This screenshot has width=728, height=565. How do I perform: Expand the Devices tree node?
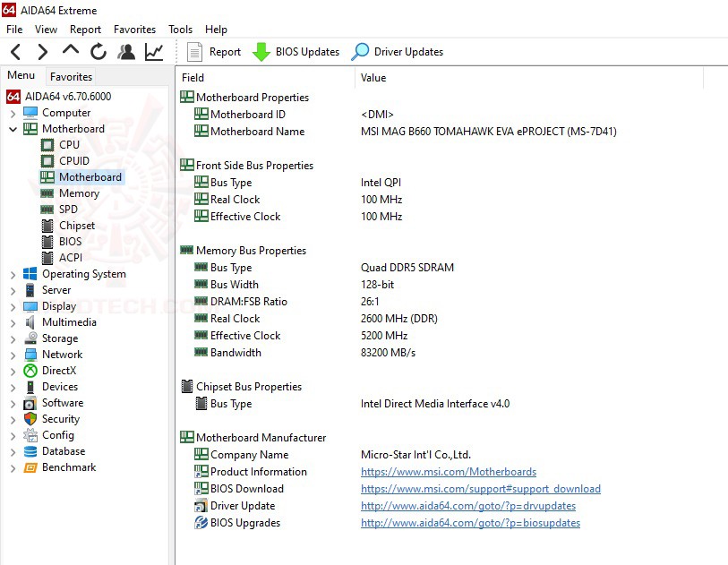tap(13, 387)
